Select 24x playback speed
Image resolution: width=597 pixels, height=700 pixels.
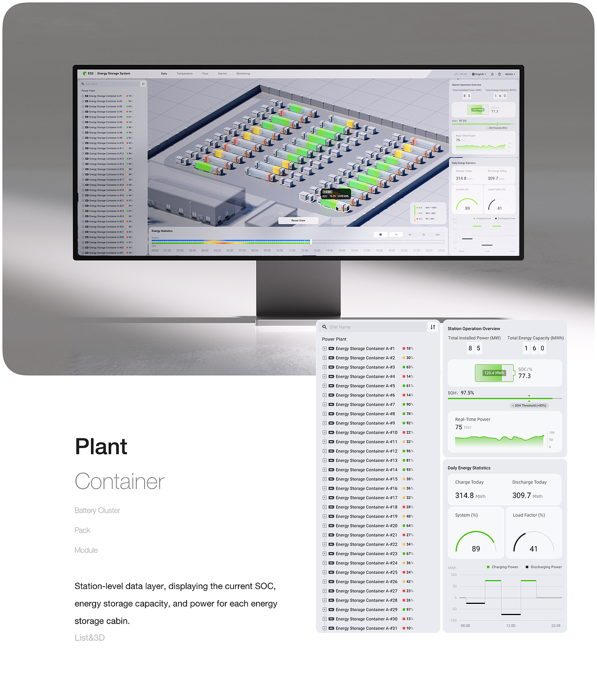[437, 234]
